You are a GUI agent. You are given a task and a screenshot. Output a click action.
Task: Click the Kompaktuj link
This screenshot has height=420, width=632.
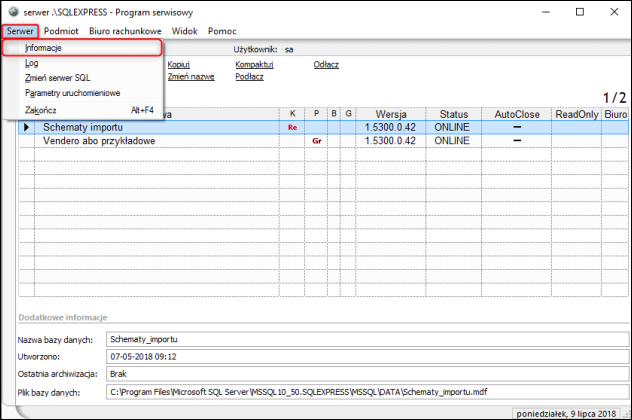pyautogui.click(x=254, y=64)
